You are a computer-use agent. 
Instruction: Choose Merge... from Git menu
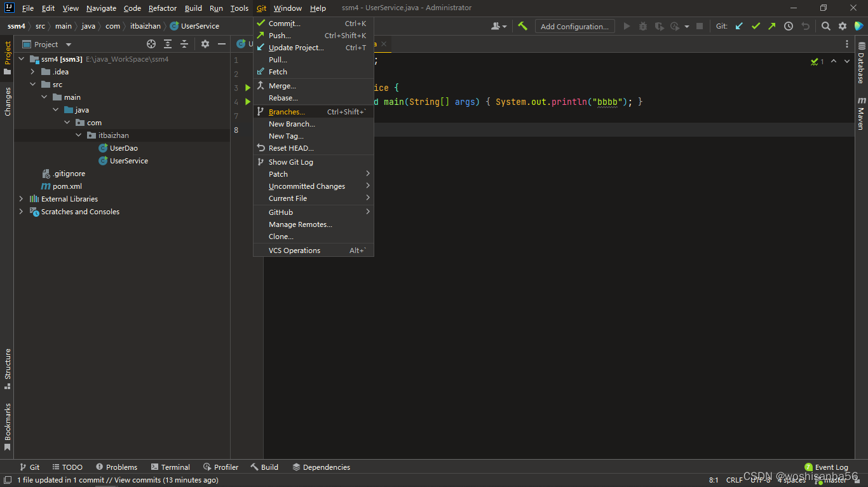(313, 86)
